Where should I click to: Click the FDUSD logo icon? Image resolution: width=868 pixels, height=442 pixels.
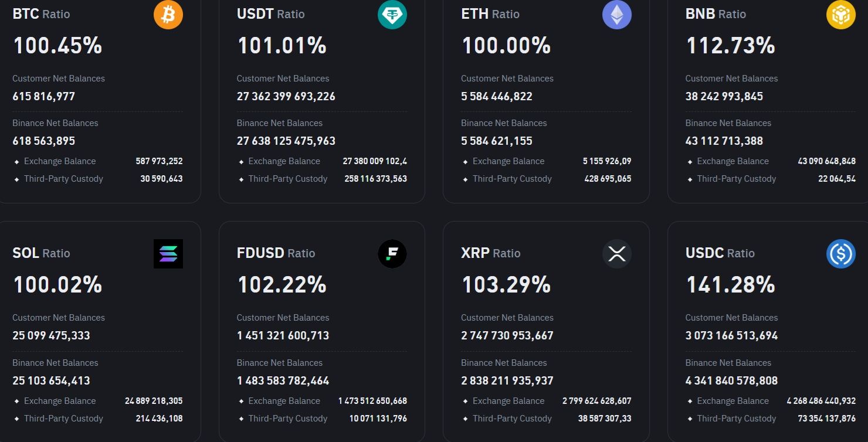click(x=392, y=254)
